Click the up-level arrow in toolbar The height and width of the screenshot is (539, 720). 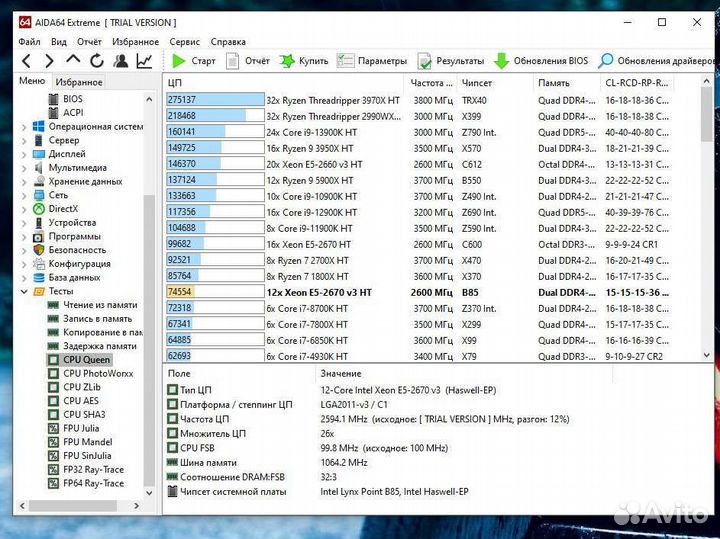pyautogui.click(x=75, y=61)
